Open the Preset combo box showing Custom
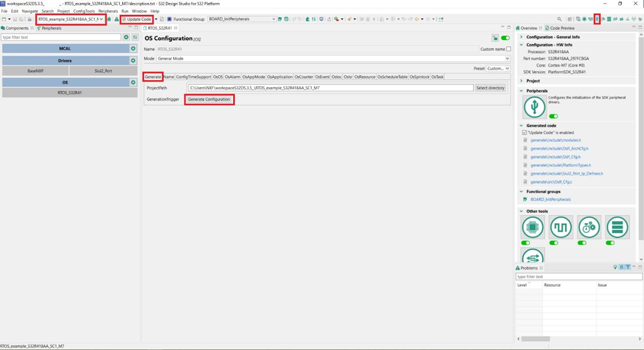The height and width of the screenshot is (350, 644). 498,68
